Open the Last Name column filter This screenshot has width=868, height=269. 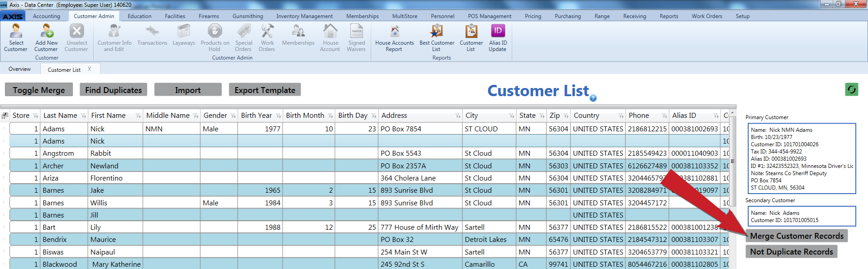[x=84, y=116]
